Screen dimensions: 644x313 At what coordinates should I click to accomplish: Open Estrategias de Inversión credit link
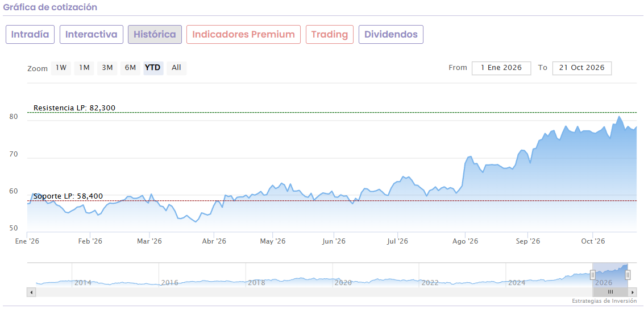pyautogui.click(x=605, y=301)
